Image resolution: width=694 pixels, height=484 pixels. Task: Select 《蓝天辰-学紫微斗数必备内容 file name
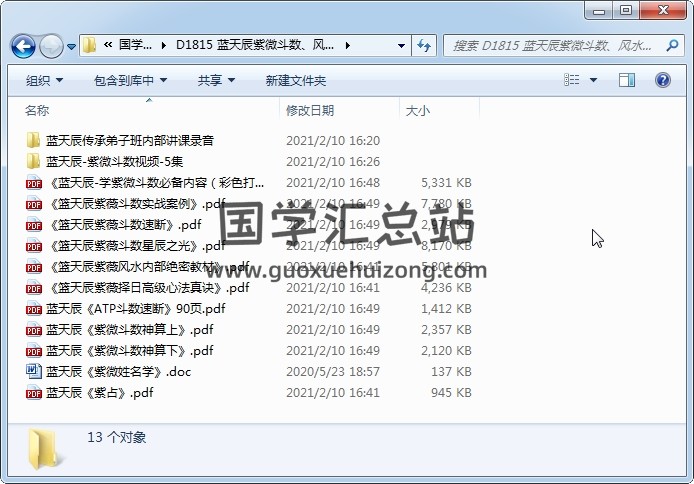[x=156, y=183]
